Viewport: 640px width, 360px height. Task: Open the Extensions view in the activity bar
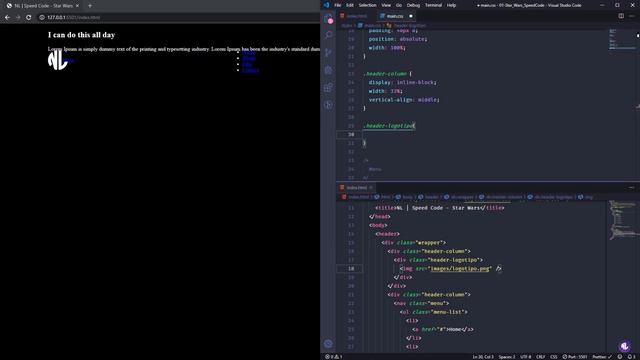click(x=329, y=87)
